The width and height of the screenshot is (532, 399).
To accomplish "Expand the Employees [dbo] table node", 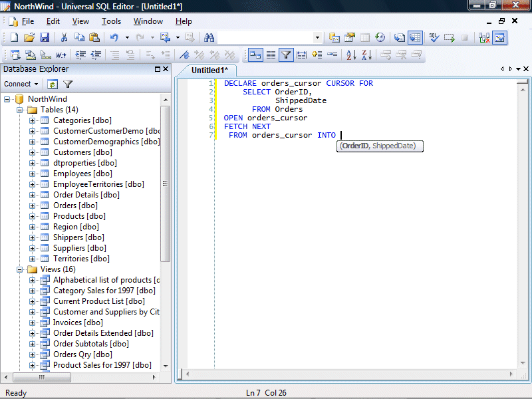I will click(32, 174).
